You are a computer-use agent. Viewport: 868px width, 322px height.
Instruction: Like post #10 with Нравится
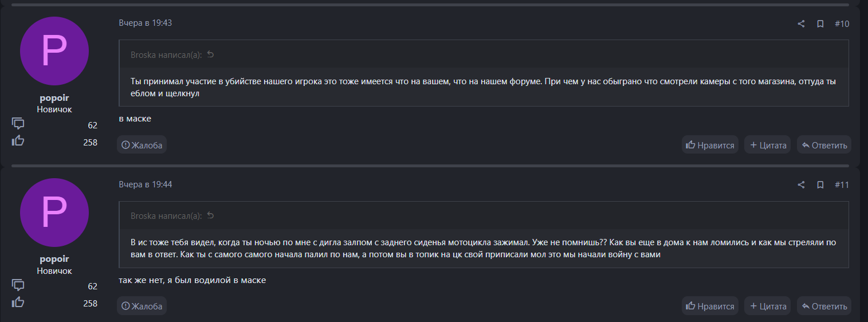(x=710, y=145)
